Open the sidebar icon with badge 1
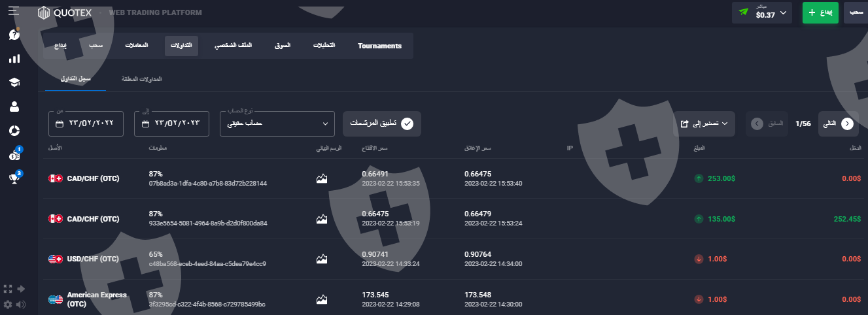The height and width of the screenshot is (315, 868). coord(15,155)
